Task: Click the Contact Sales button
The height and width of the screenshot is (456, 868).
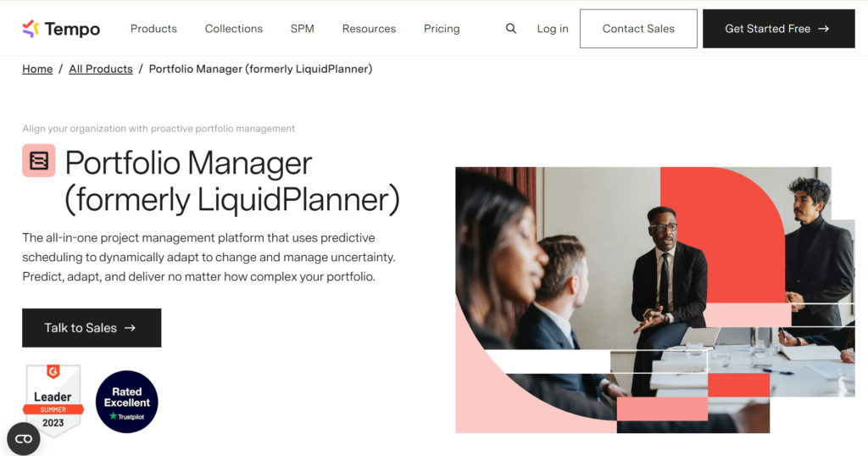Action: point(638,28)
